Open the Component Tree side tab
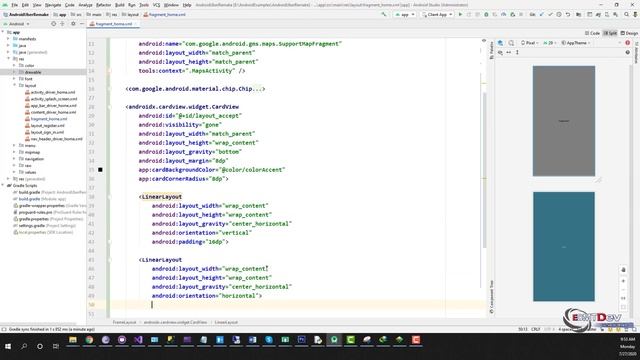The height and width of the screenshot is (360, 640). 491,297
